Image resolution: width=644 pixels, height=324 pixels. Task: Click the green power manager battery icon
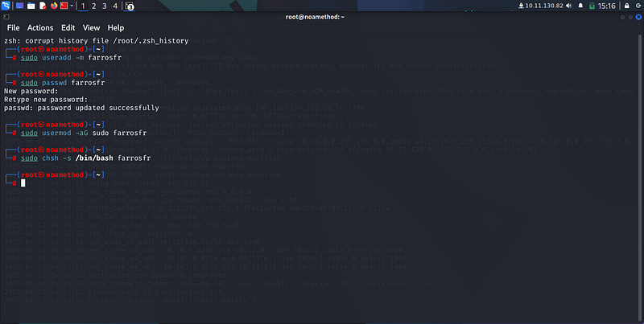tap(592, 6)
